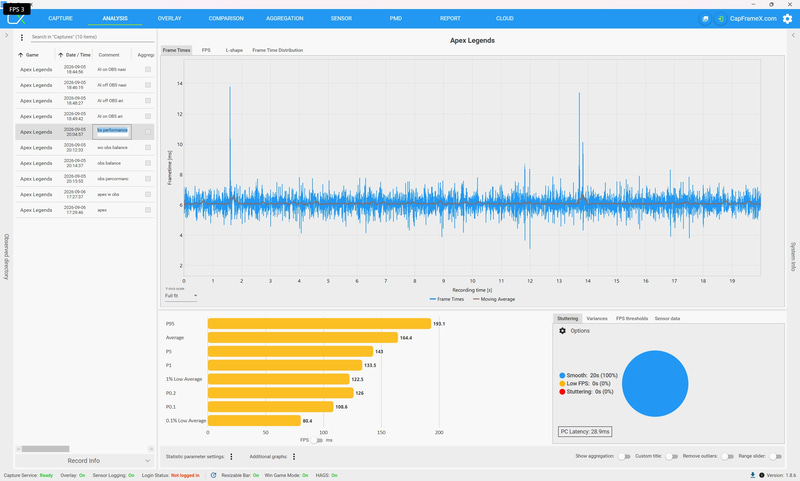Open the FPS thresholds tab

click(x=632, y=318)
